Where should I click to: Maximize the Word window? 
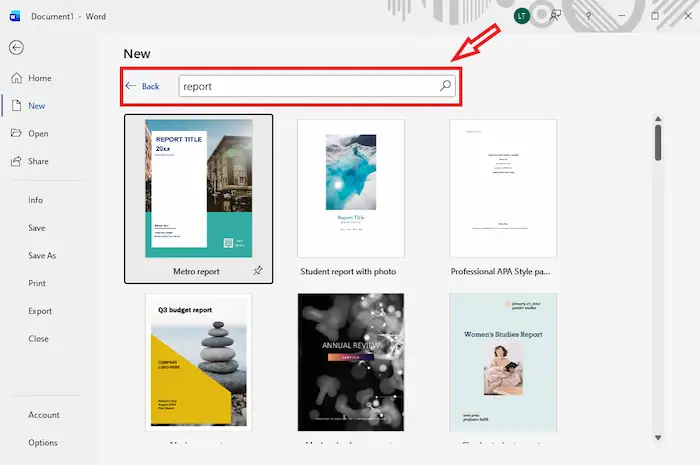coord(654,16)
